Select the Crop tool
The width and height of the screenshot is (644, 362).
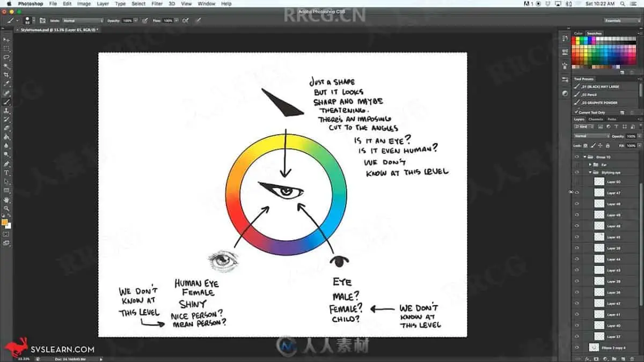6,75
